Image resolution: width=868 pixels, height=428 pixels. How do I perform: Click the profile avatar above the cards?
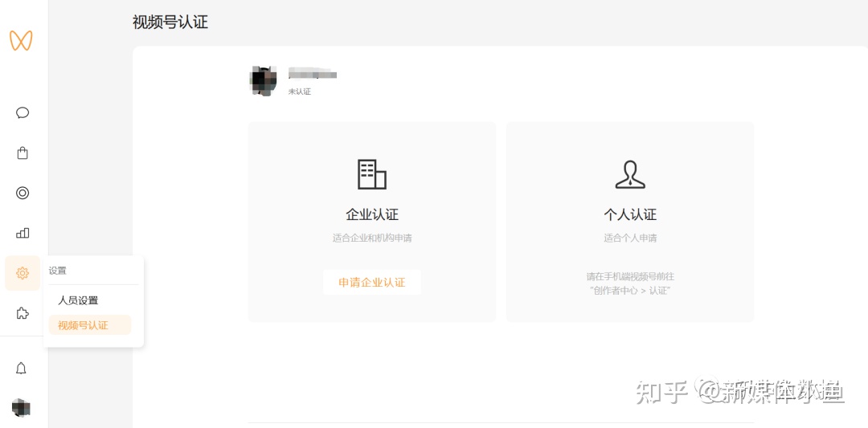coord(264,81)
